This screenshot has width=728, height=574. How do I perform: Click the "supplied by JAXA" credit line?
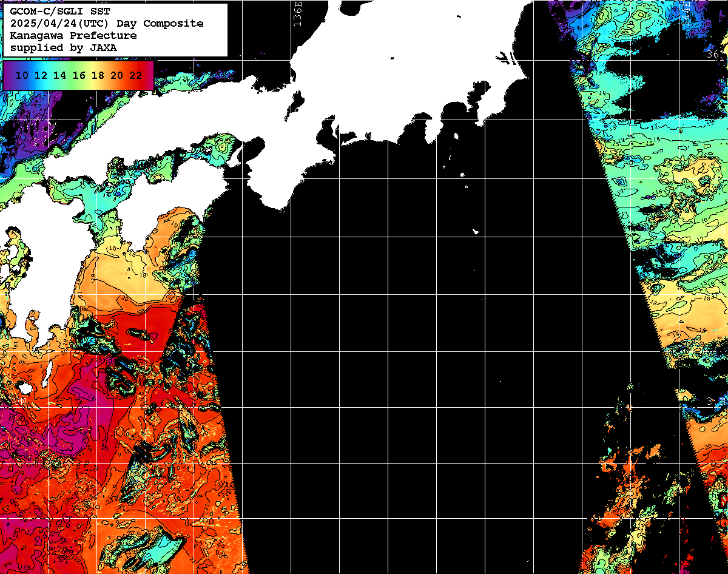point(64,47)
